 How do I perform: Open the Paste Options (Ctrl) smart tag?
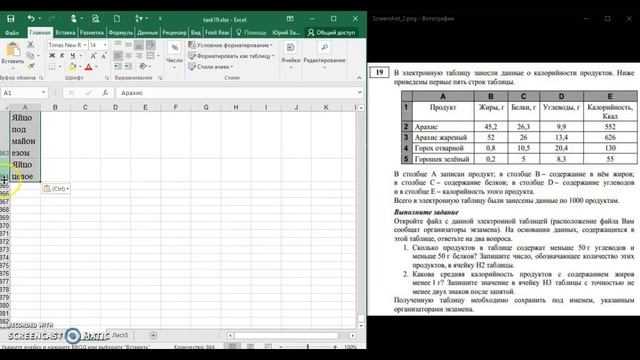click(x=56, y=189)
